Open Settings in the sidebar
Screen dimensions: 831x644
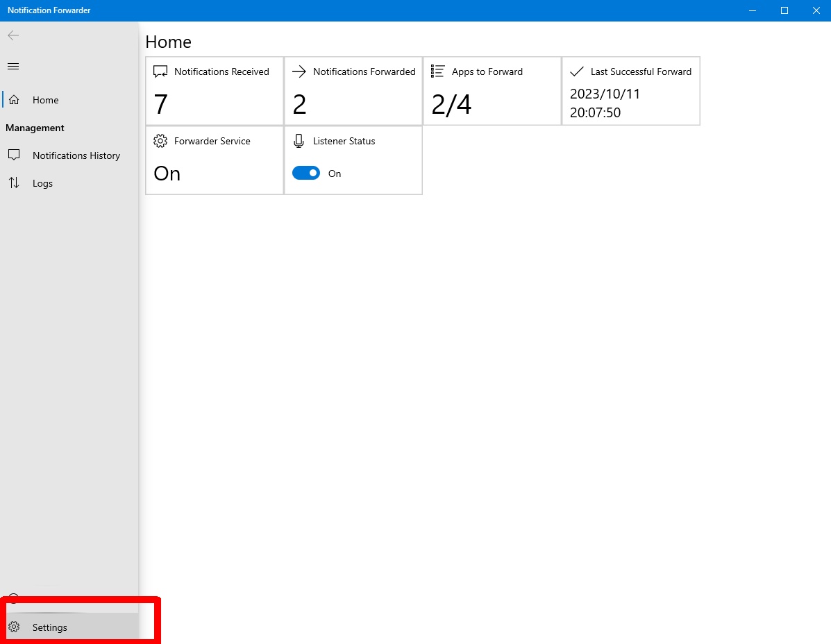[69, 627]
